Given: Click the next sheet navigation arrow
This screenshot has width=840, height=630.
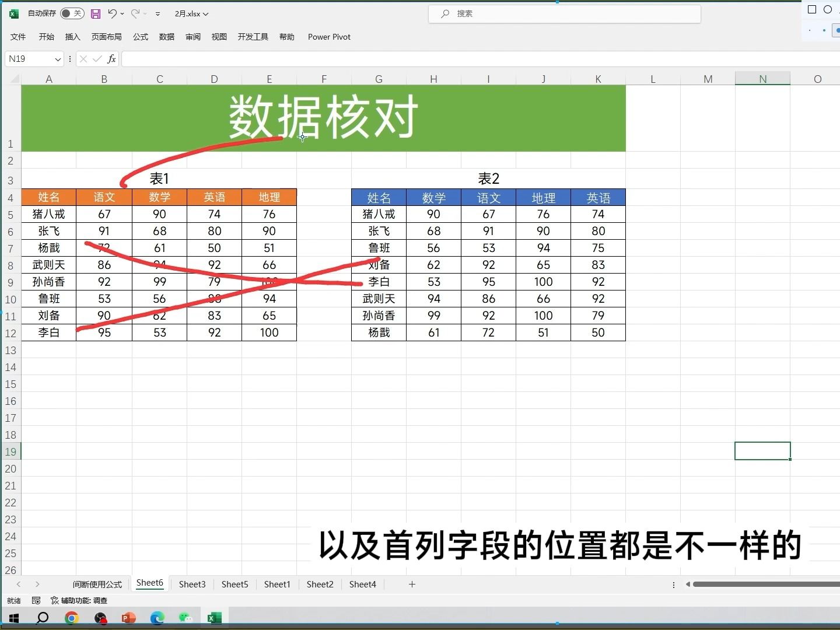Looking at the screenshot, I should pyautogui.click(x=37, y=584).
